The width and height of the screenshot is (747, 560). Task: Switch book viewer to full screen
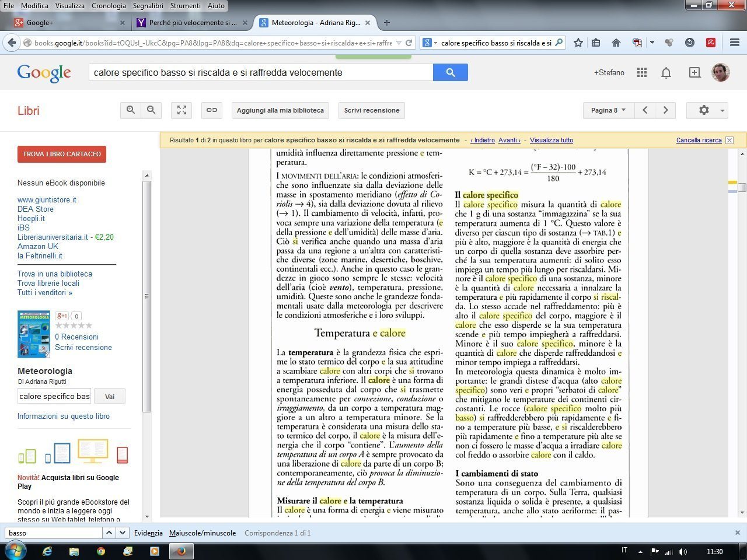(x=181, y=110)
